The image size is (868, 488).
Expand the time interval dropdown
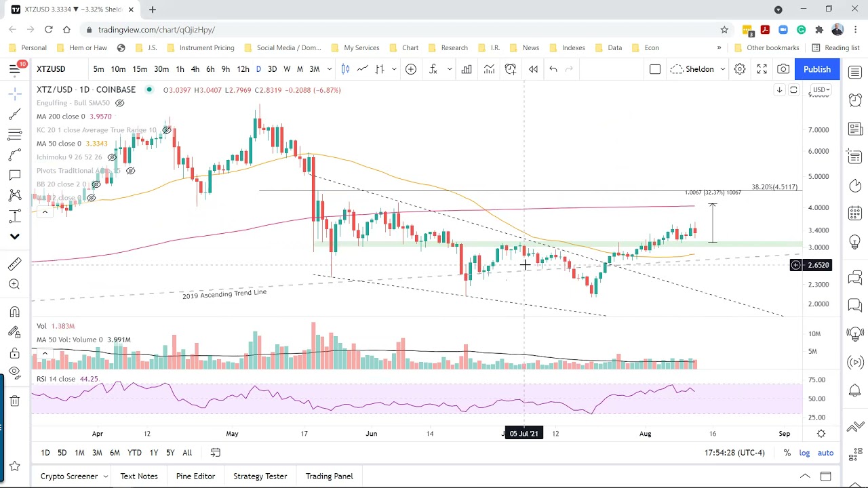tap(330, 69)
